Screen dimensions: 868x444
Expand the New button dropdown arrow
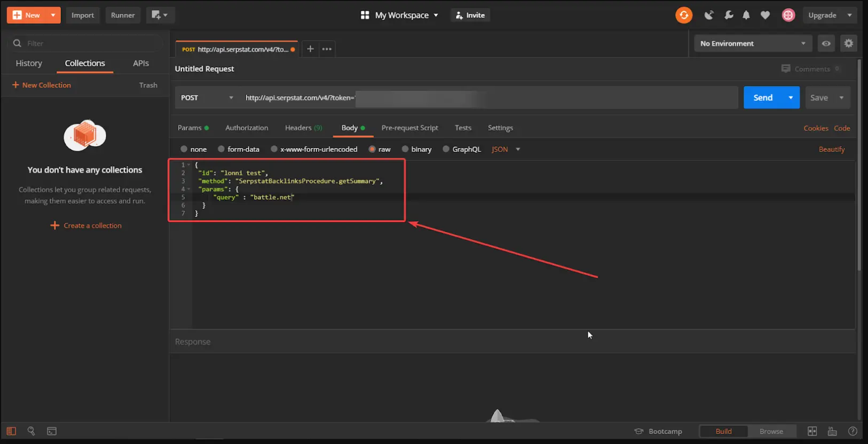[x=53, y=15]
